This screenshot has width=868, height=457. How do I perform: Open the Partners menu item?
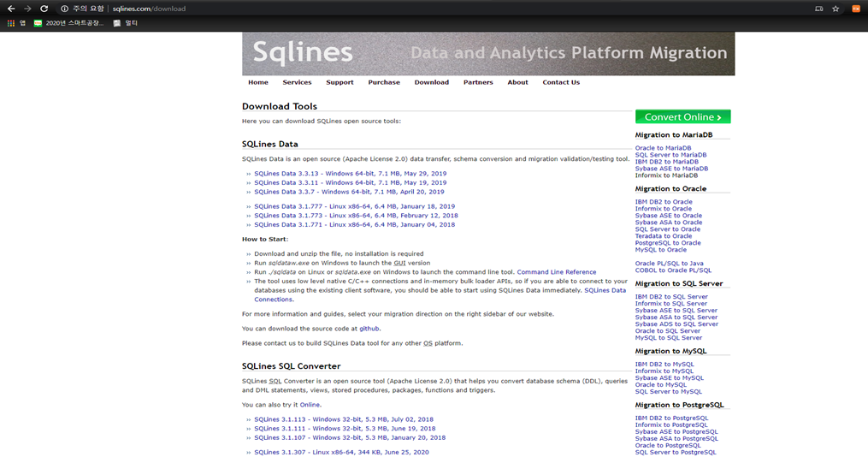[x=478, y=82]
